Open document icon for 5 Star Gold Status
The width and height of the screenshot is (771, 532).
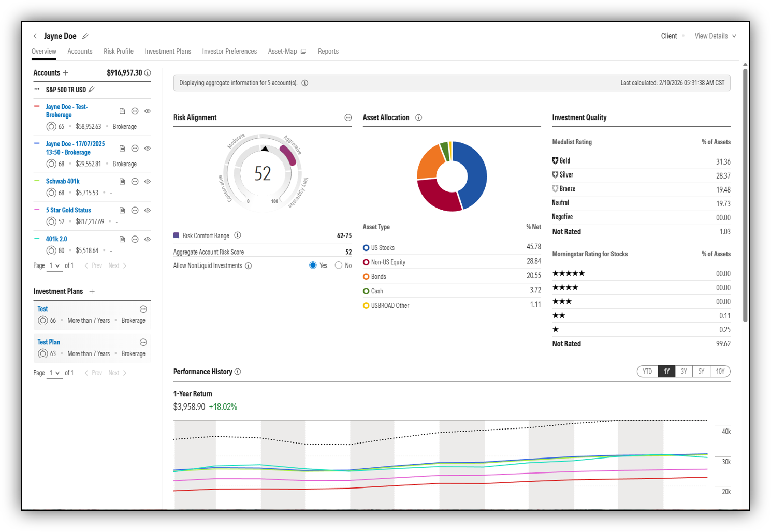coord(122,211)
